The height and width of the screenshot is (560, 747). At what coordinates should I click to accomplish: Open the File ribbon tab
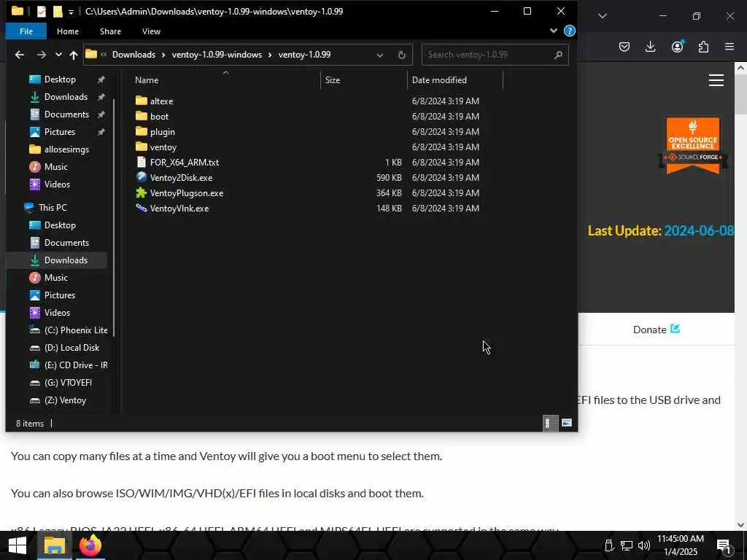(26, 31)
